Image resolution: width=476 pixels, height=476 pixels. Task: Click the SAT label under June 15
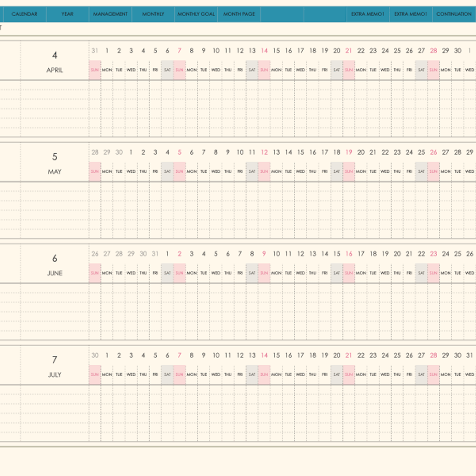click(337, 273)
